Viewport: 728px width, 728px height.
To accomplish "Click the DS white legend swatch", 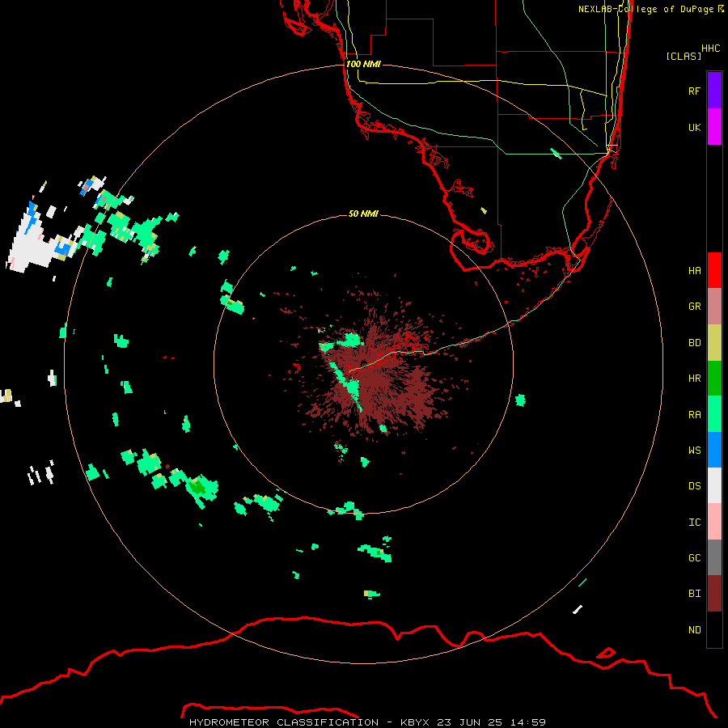I will coord(714,485).
